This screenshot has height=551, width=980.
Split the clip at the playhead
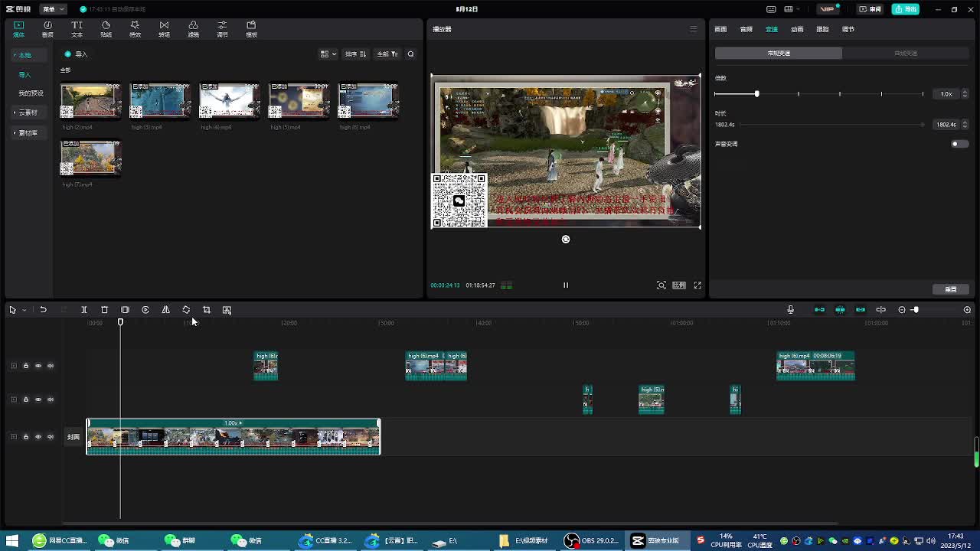coord(84,310)
